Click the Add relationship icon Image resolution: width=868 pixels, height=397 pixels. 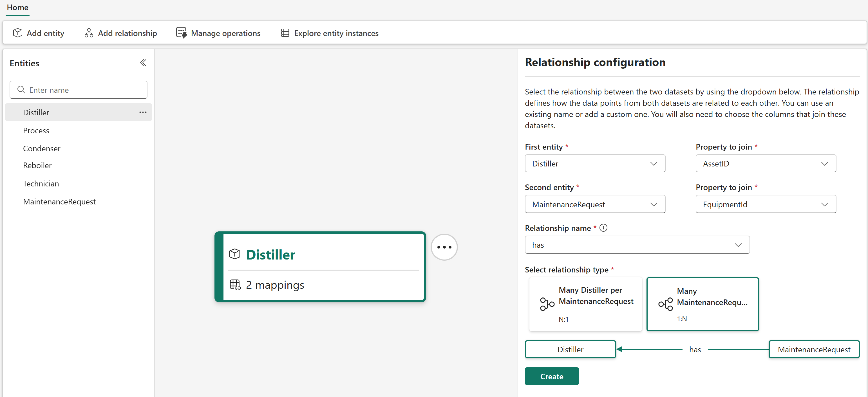[x=89, y=33]
